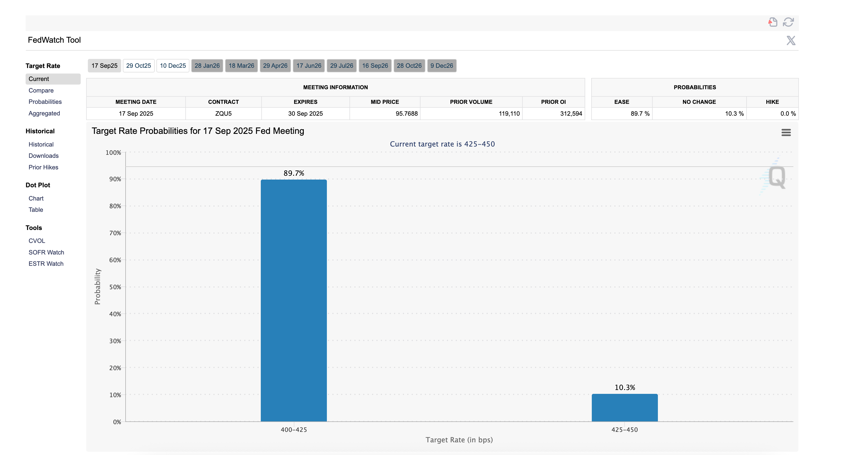Image resolution: width=868 pixels, height=455 pixels.
Task: Select the 17 Sep25 meeting tab
Action: click(x=104, y=66)
